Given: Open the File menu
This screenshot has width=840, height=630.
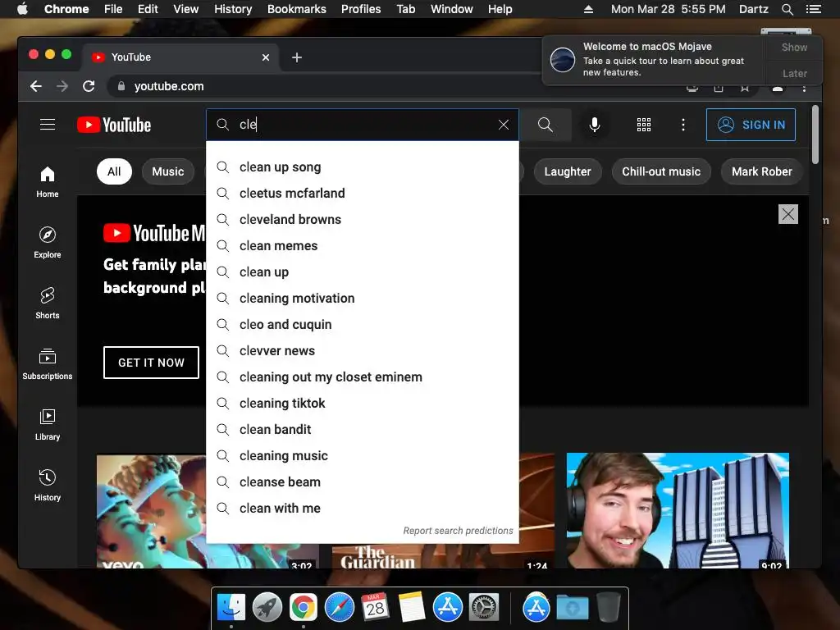Looking at the screenshot, I should 113,9.
